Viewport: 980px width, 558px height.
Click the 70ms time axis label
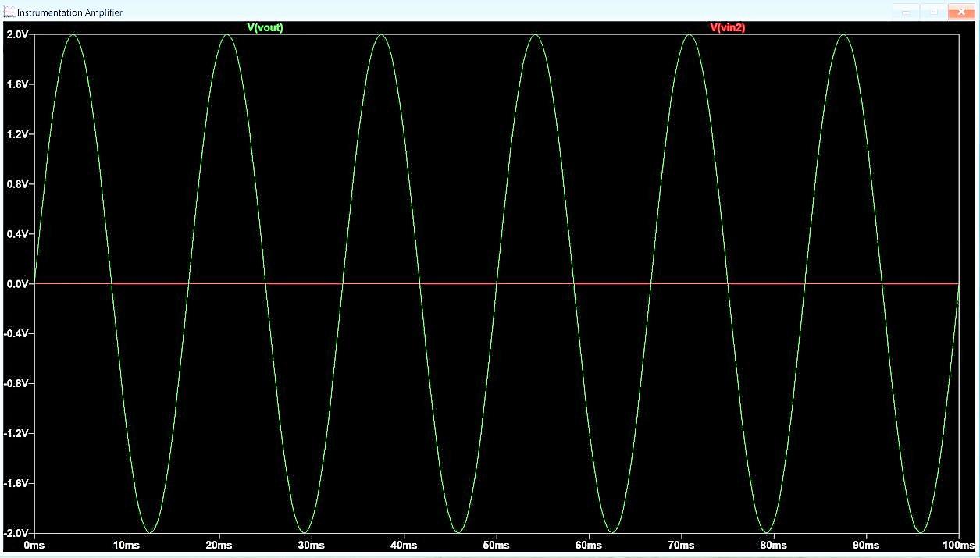(681, 545)
